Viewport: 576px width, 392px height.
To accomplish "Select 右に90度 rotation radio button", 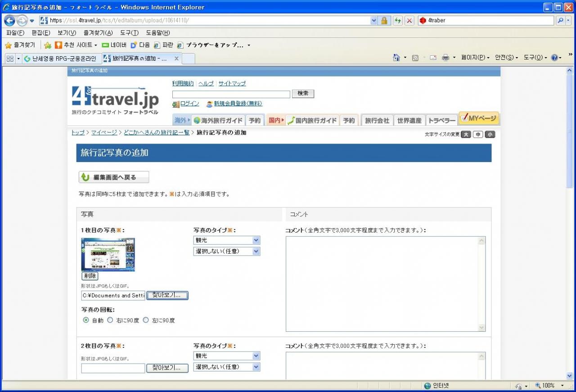I will point(110,320).
